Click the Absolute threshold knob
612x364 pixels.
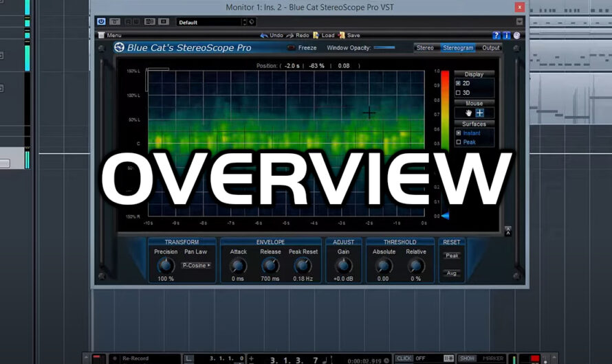383,266
